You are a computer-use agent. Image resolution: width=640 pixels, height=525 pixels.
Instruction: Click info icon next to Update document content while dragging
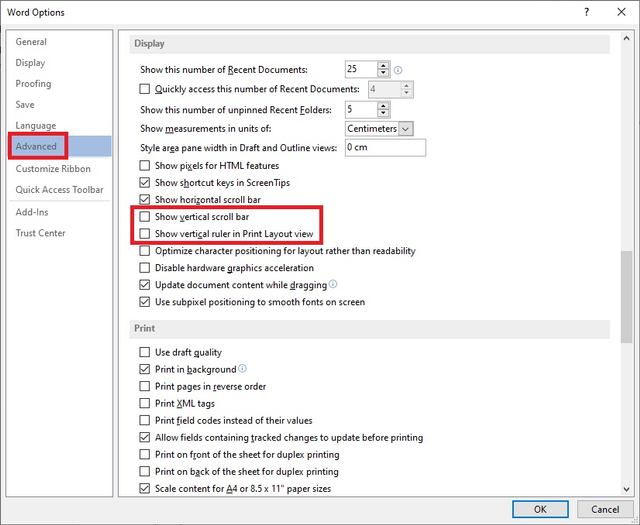pos(333,284)
